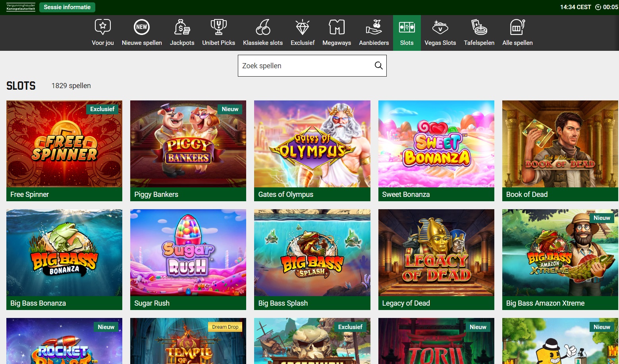619x364 pixels.
Task: Select the Slots reel icon
Action: click(x=407, y=27)
